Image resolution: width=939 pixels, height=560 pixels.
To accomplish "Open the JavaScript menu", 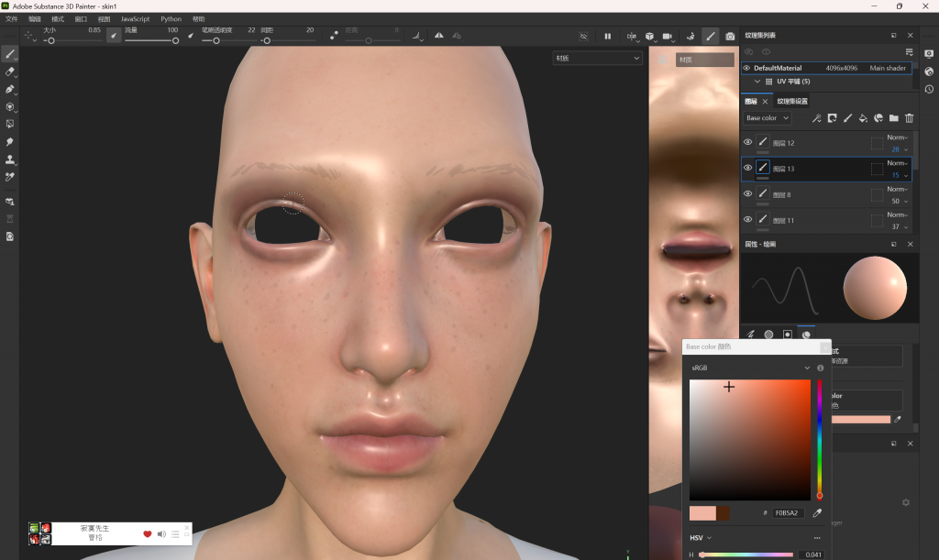I will pos(135,18).
